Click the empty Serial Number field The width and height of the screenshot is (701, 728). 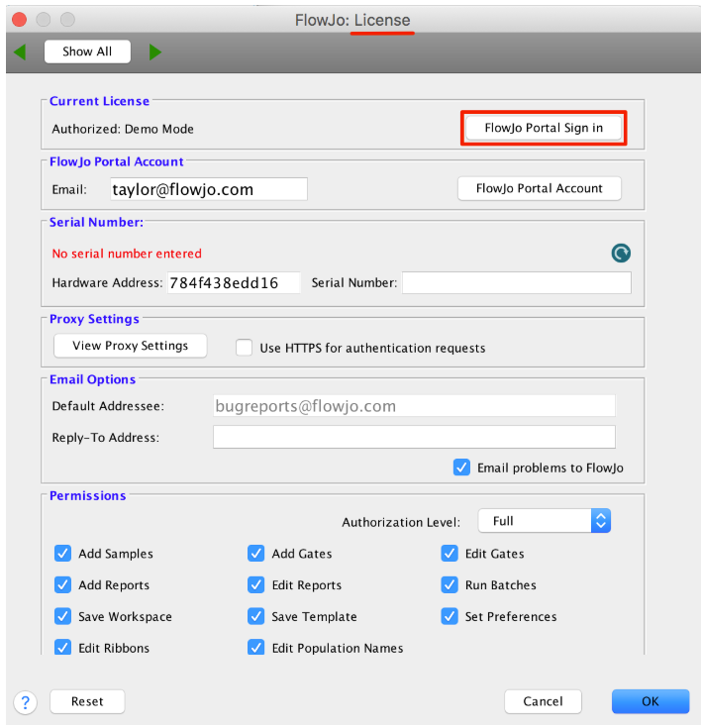point(517,282)
